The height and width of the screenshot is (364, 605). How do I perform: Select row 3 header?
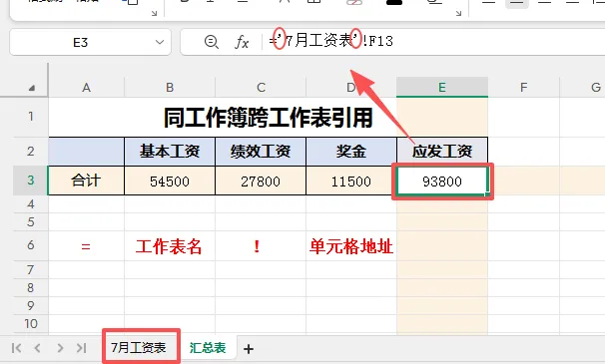click(31, 181)
